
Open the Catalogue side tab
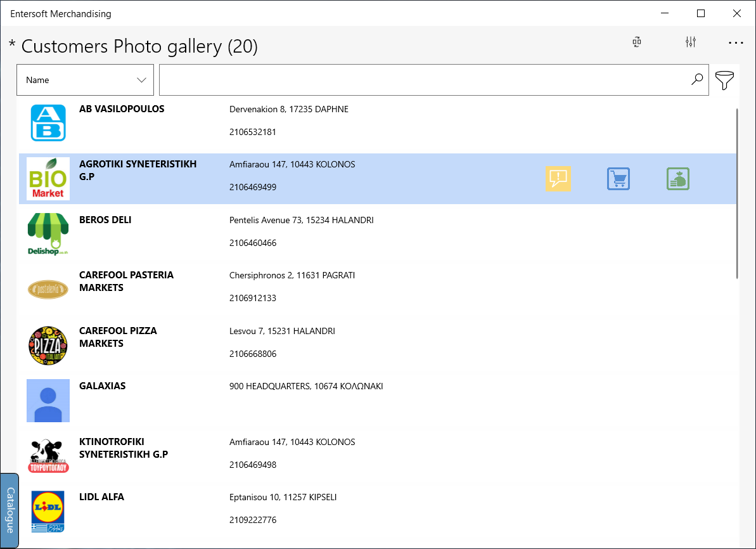[x=10, y=510]
